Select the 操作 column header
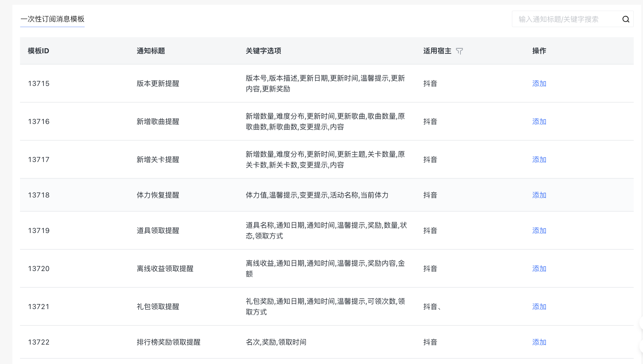This screenshot has height=364, width=643. 539,51
